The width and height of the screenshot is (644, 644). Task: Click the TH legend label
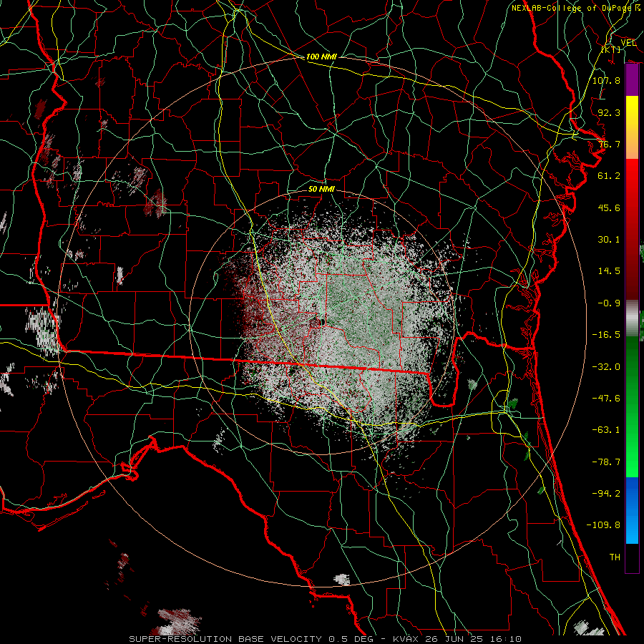(615, 557)
